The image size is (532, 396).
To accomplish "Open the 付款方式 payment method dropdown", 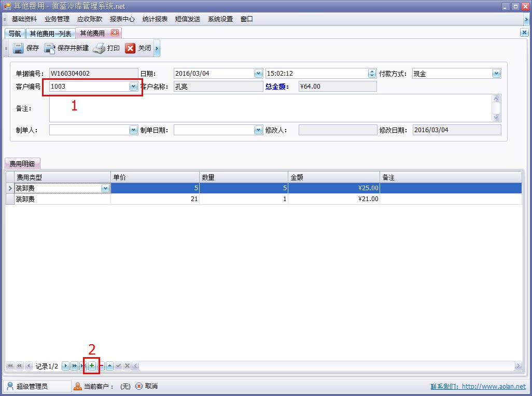I will tap(497, 73).
